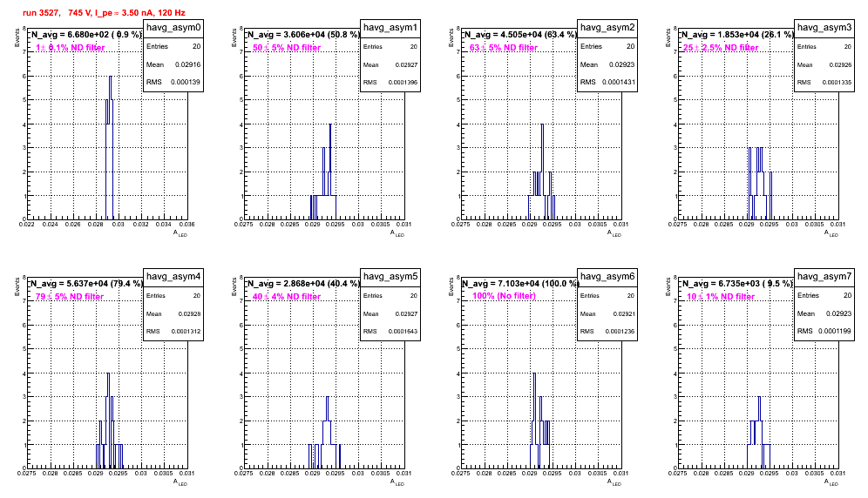868x498 pixels.
Task: Click the N_avg = 1.853e+04 label
Action: click(x=737, y=34)
